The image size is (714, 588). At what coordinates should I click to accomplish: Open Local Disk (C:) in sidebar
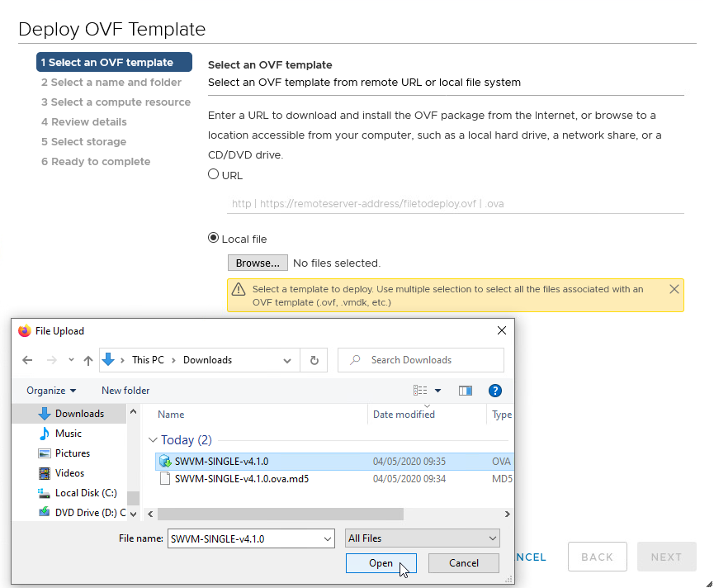coord(86,493)
